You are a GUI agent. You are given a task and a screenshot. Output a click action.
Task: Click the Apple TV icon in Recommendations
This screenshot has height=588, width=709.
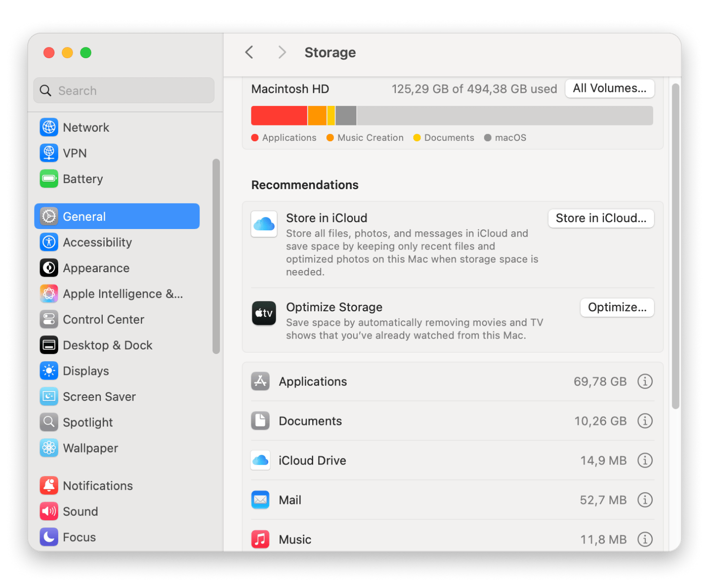click(264, 313)
